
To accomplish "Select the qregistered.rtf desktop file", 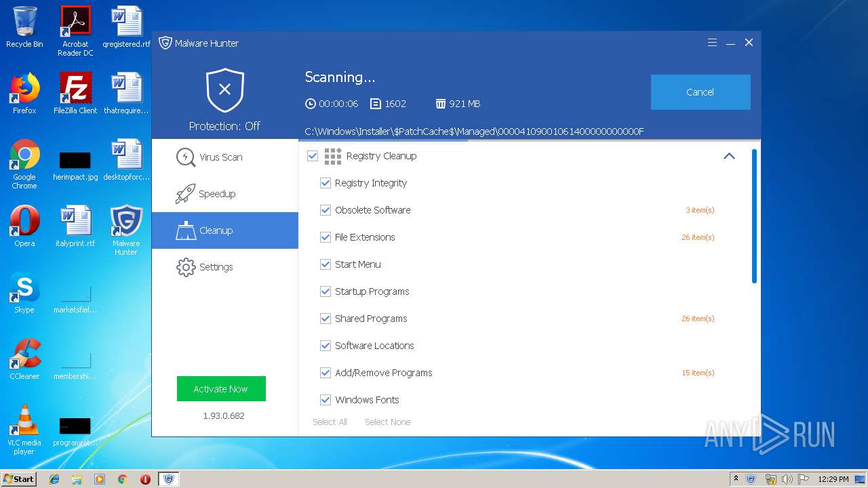I will click(x=126, y=27).
